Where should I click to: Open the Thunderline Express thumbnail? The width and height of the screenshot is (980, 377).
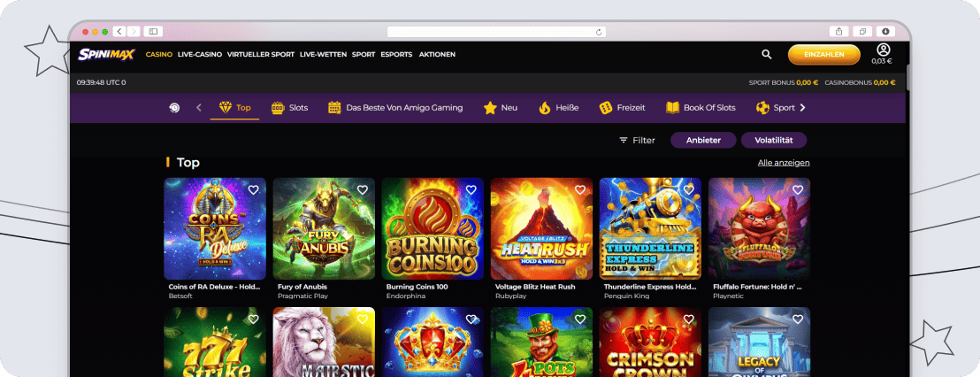click(650, 228)
